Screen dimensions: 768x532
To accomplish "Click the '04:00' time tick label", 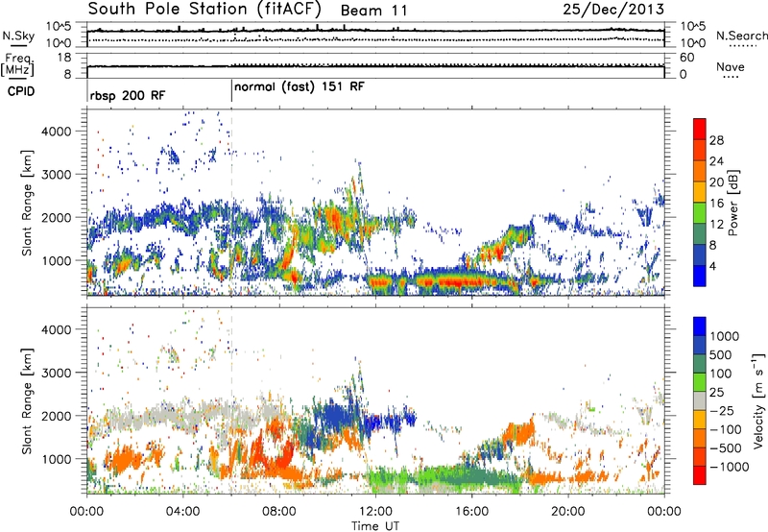I will tap(182, 512).
